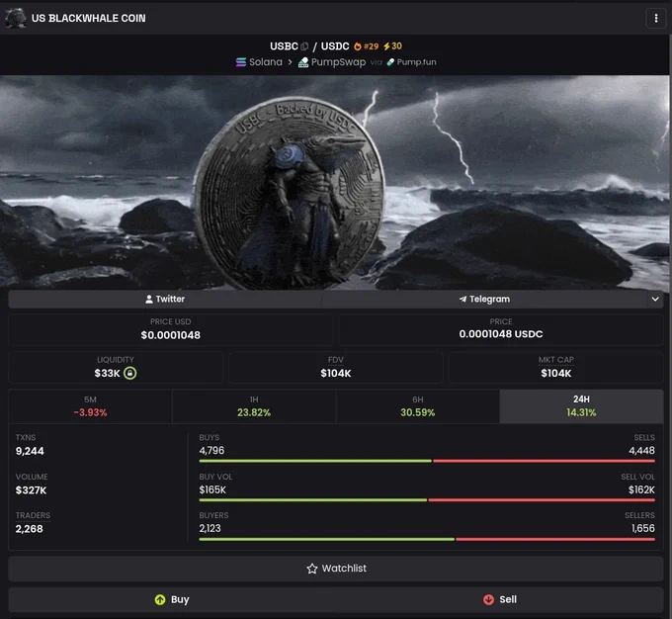Click the Sellers count 1,656
This screenshot has width=672, height=619.
click(643, 528)
